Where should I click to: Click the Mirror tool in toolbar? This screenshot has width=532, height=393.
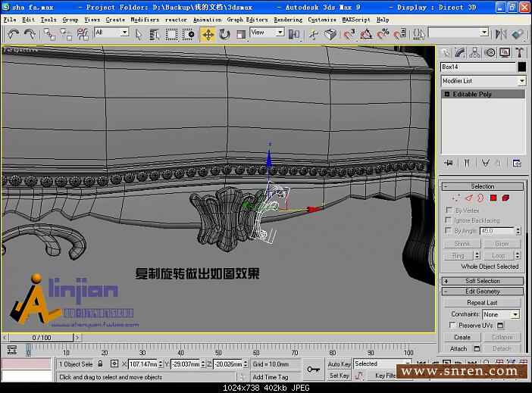pos(499,34)
